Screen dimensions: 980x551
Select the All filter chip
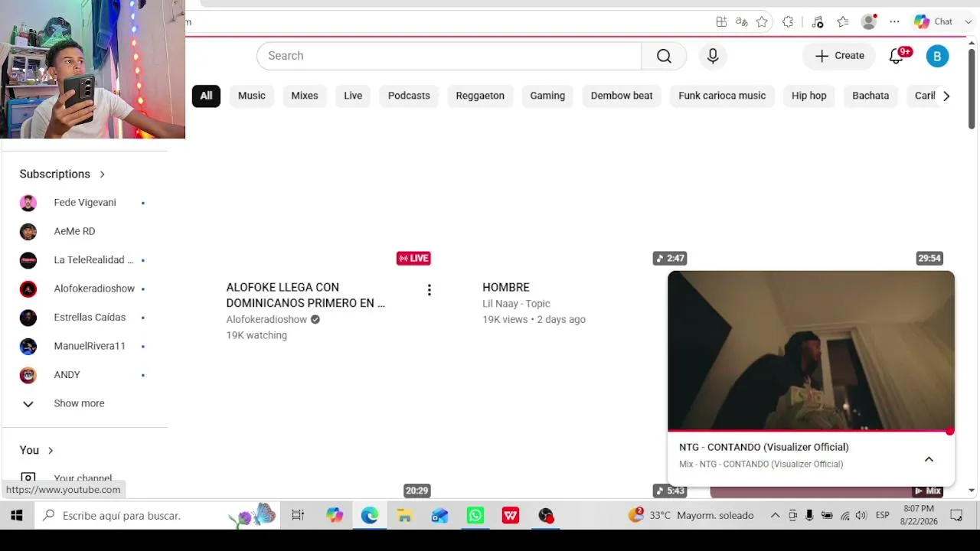coord(206,96)
